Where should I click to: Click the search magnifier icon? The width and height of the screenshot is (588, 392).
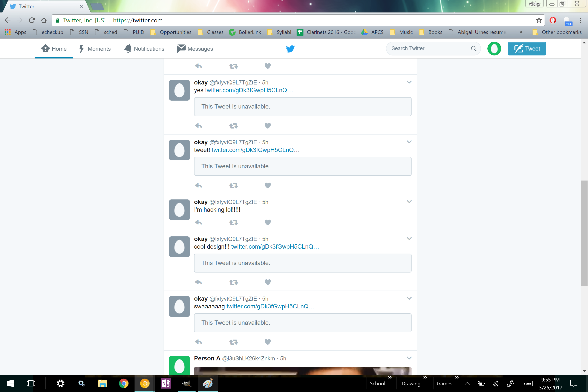[x=473, y=49]
